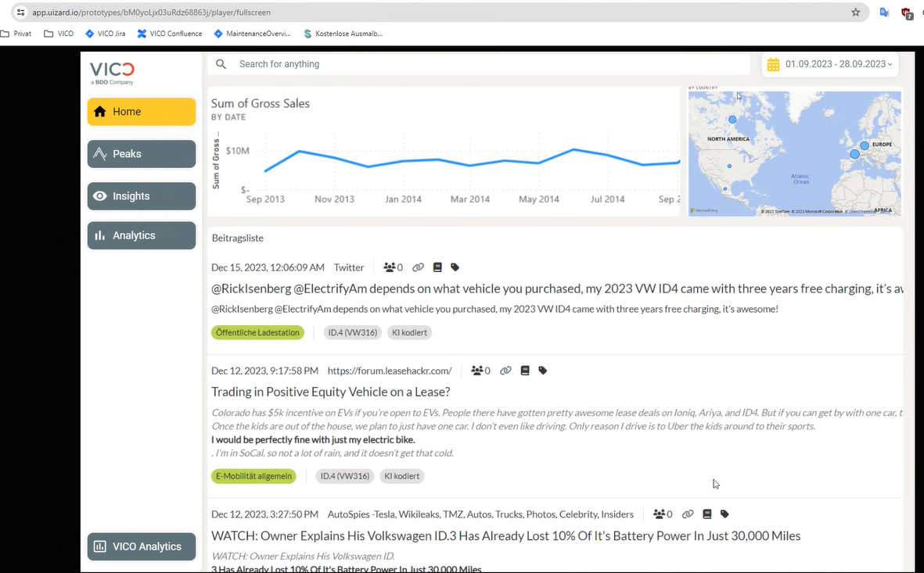Click the search magnifier icon
The image size is (924, 573).
pyautogui.click(x=221, y=64)
